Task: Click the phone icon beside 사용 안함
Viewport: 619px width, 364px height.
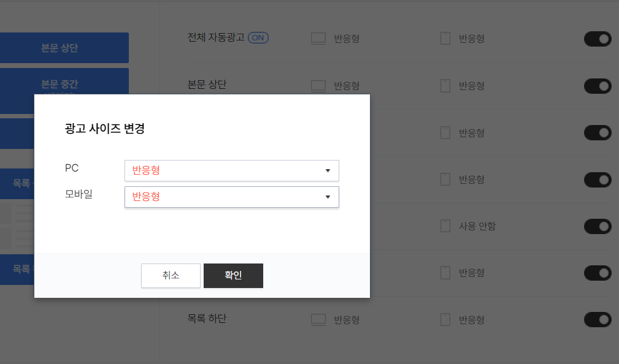Action: (445, 226)
